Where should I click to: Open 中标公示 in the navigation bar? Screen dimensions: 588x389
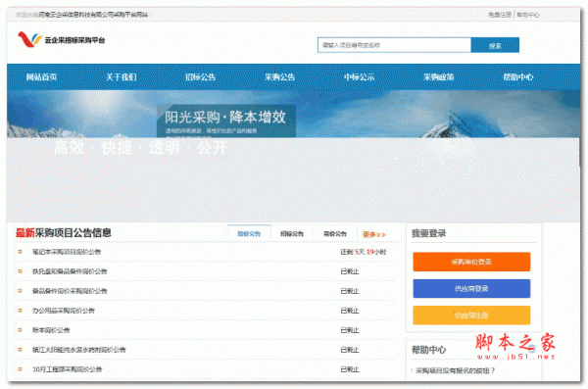[360, 76]
